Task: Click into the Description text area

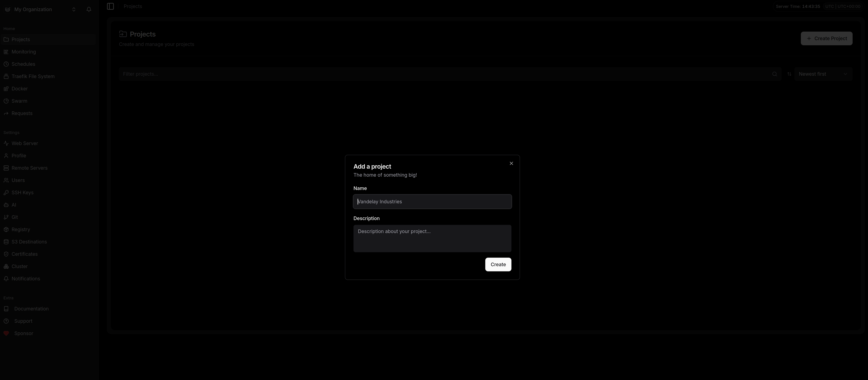Action: [x=432, y=239]
